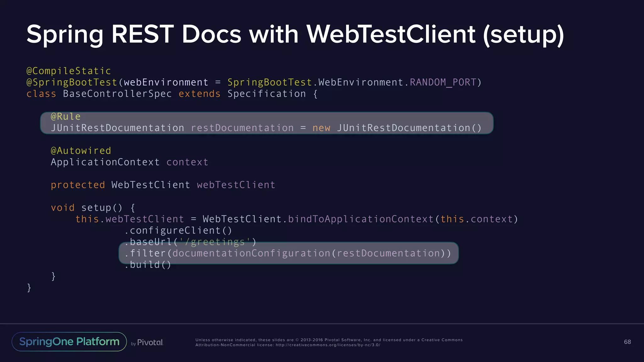
Task: Click the SpringOne Platform logo badge
Action: [x=69, y=342]
